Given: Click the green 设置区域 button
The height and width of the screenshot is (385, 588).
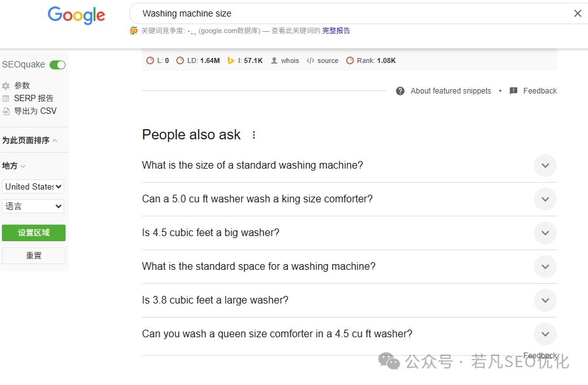Looking at the screenshot, I should [x=33, y=233].
